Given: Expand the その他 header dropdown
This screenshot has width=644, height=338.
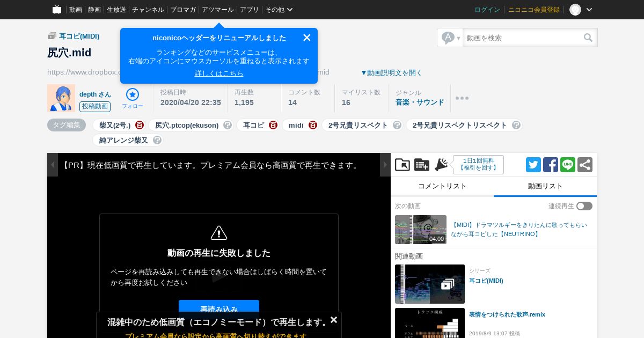Looking at the screenshot, I should tap(279, 10).
